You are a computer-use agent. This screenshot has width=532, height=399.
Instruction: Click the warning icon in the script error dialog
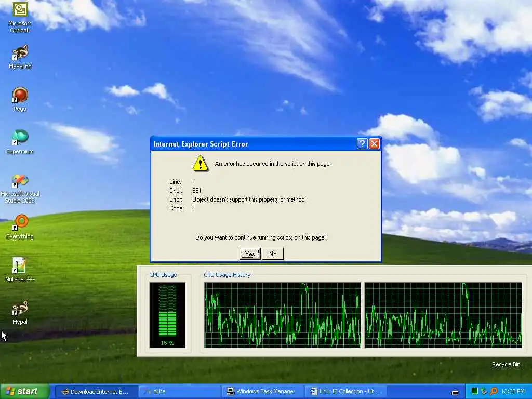pyautogui.click(x=200, y=164)
